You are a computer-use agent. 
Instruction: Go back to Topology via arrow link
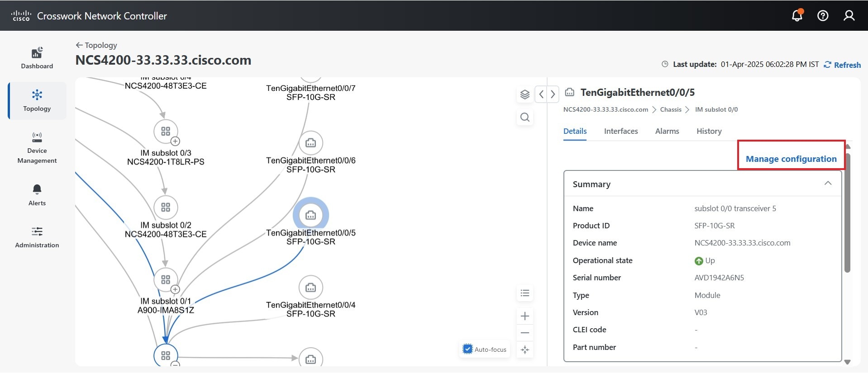point(96,45)
